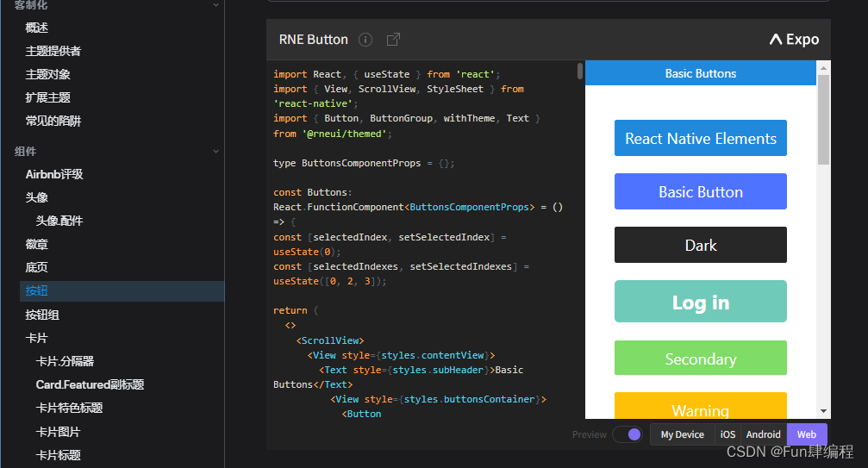Click 'styles.buttonsContainer' in the code

(470, 399)
